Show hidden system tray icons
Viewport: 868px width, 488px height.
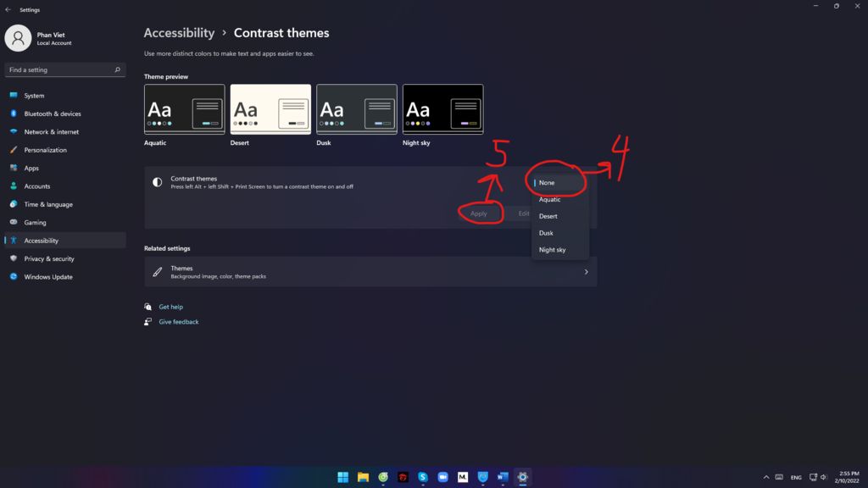tap(766, 477)
